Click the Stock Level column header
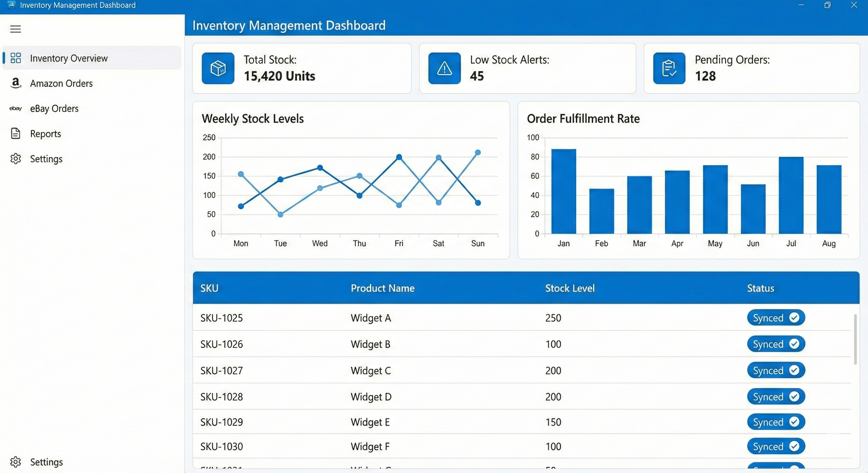Image resolution: width=868 pixels, height=473 pixels. pyautogui.click(x=570, y=288)
